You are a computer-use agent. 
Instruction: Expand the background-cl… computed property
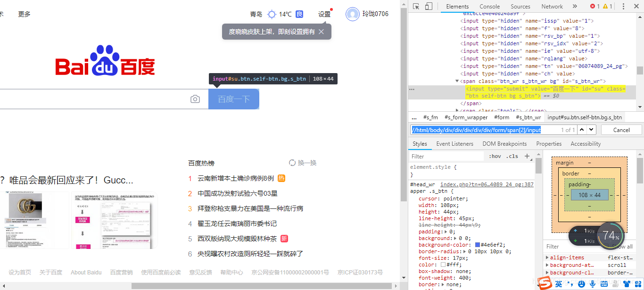point(547,273)
